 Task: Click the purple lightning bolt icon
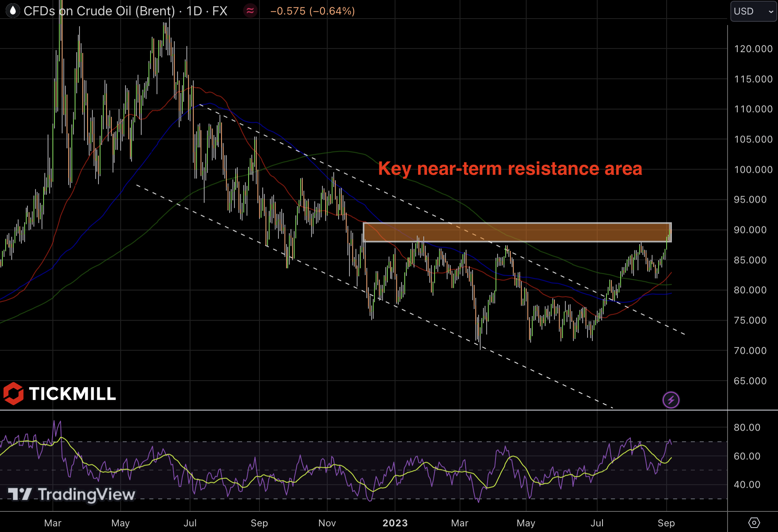pos(671,400)
